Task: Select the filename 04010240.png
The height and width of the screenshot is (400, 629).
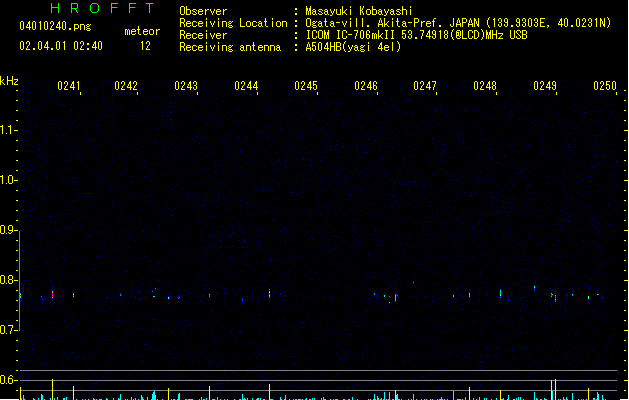Action: 55,26
